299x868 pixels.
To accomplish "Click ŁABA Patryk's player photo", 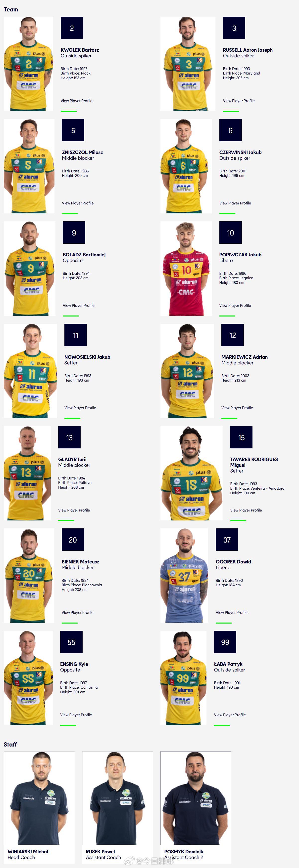I will point(183,678).
